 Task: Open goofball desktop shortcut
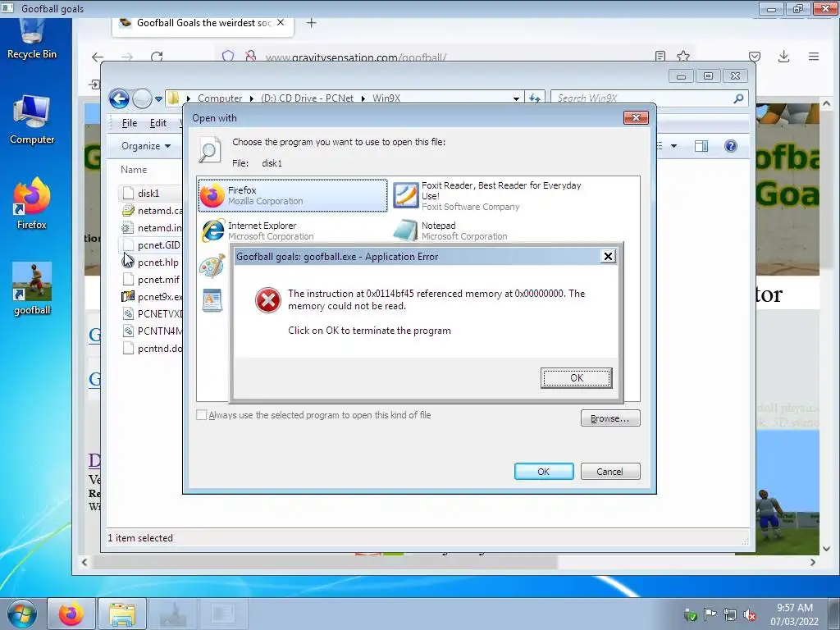(x=32, y=289)
